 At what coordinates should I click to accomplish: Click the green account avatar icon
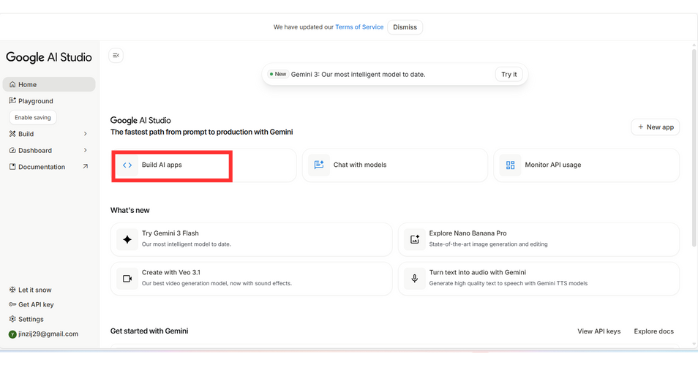(x=12, y=334)
